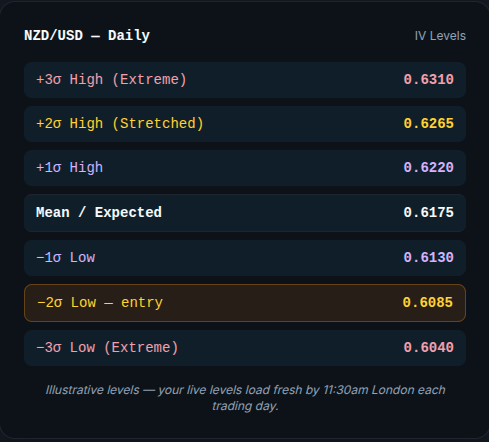Click the Illustrative levels footnote text

tap(245, 398)
